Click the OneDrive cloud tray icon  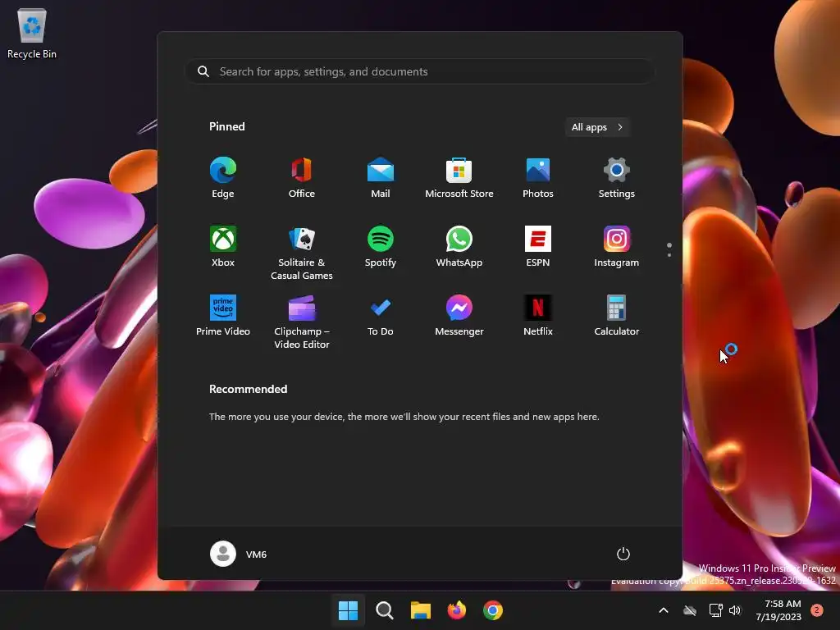pyautogui.click(x=690, y=610)
